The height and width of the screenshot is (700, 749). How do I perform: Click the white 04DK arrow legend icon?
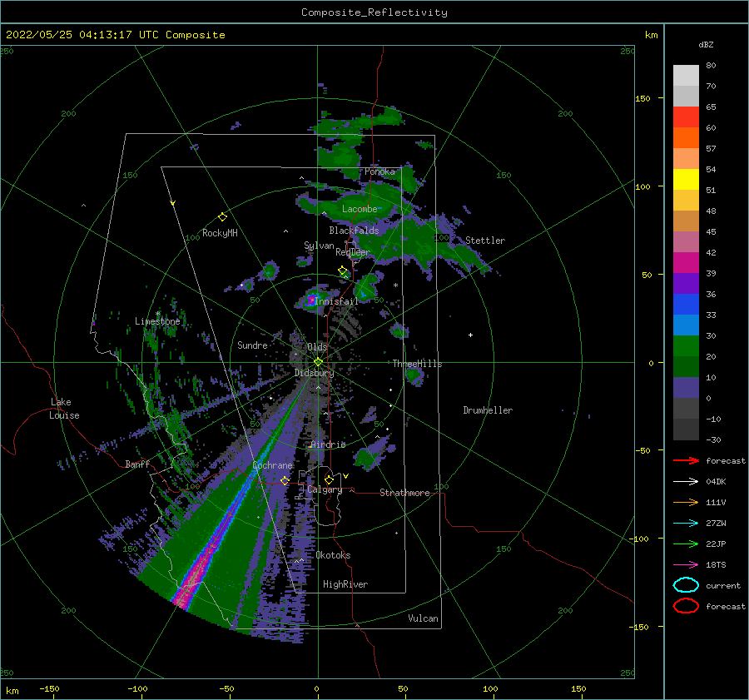686,481
